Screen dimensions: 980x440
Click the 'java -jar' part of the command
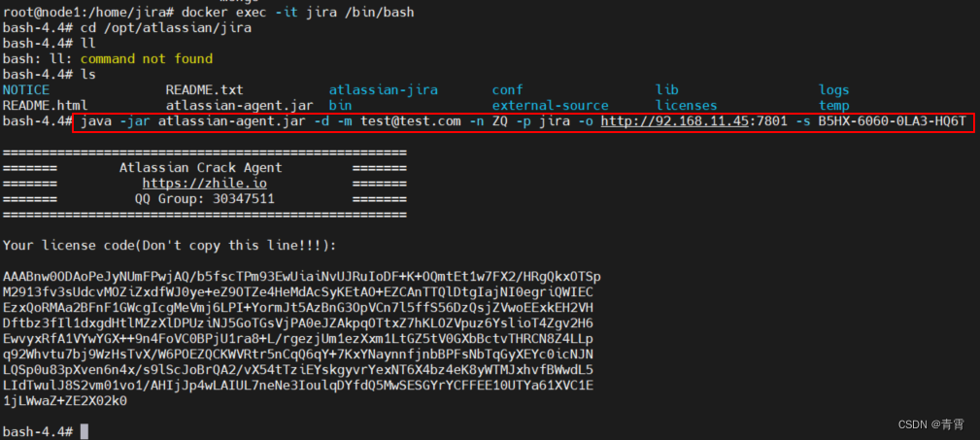[x=115, y=120]
